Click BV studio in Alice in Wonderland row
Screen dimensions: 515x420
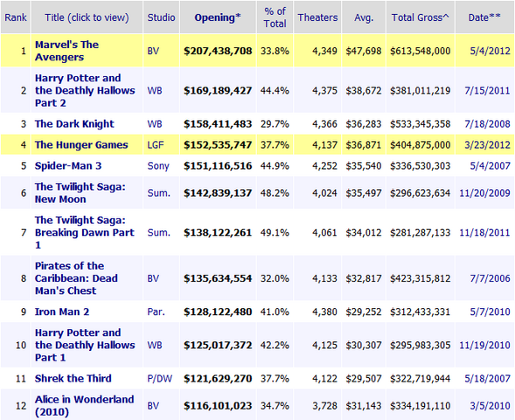pyautogui.click(x=153, y=406)
